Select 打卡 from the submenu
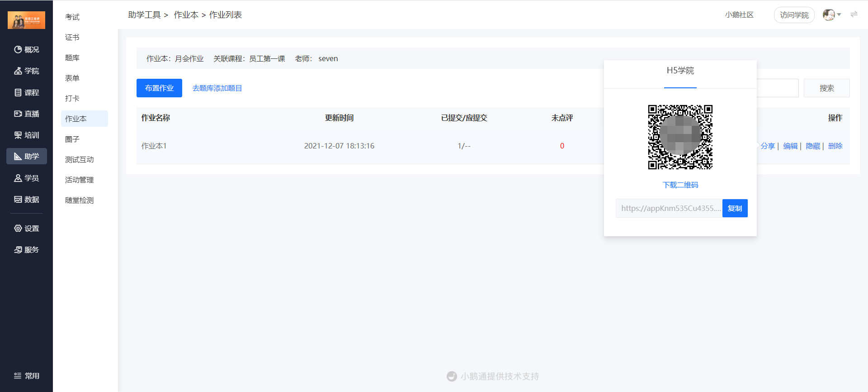868x392 pixels. 72,98
